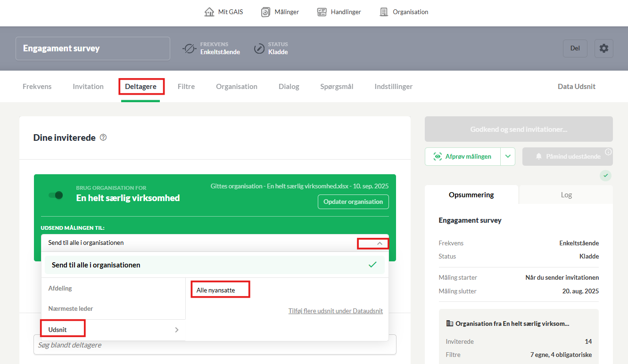Click the Inviterede count 14

tap(588, 341)
